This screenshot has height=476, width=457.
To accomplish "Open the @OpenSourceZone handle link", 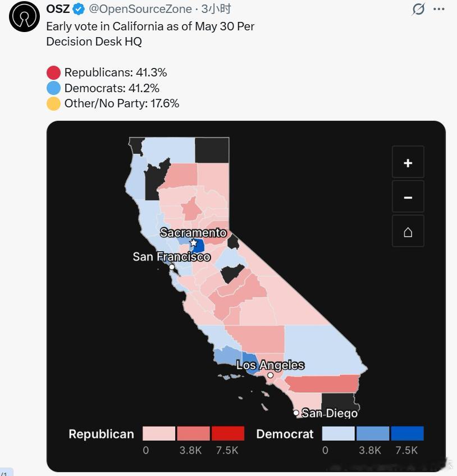I will pos(140,9).
